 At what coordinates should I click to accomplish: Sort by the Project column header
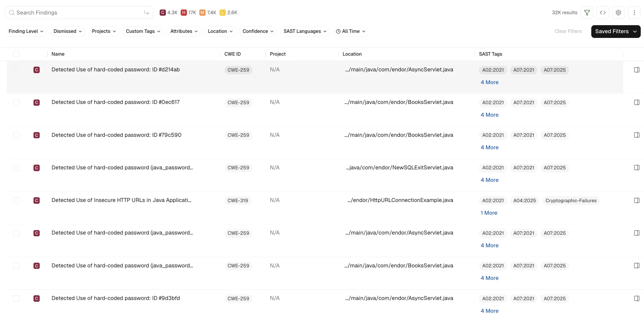click(x=278, y=54)
